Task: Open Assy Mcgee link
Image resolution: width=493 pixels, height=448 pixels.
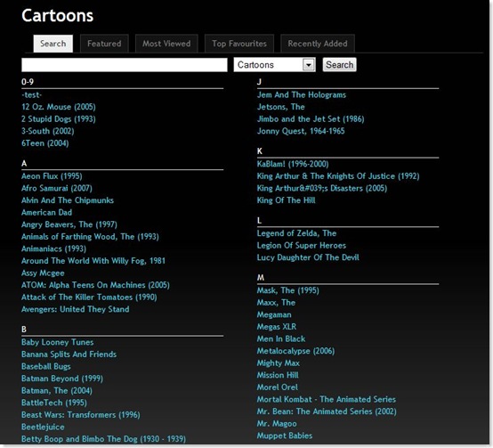Action: (x=43, y=273)
